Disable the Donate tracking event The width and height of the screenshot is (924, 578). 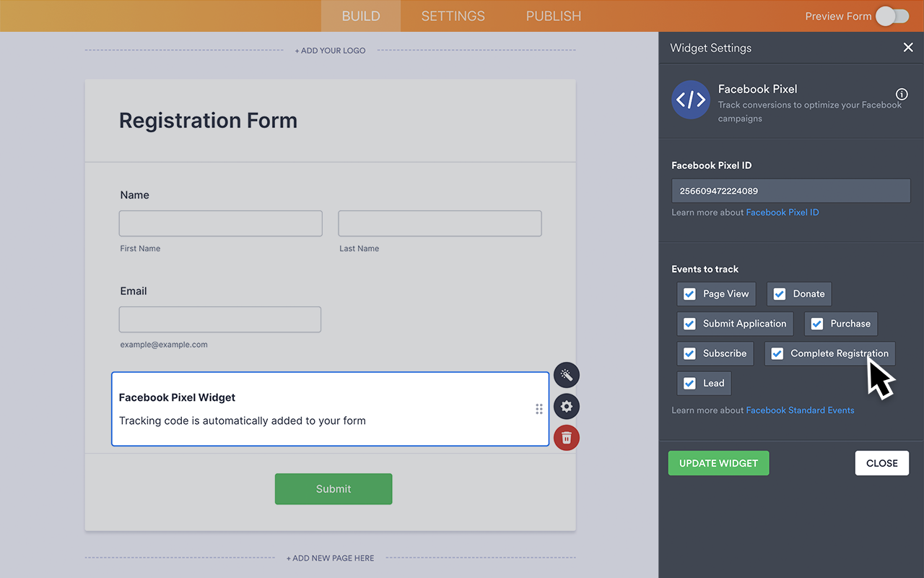coord(780,294)
